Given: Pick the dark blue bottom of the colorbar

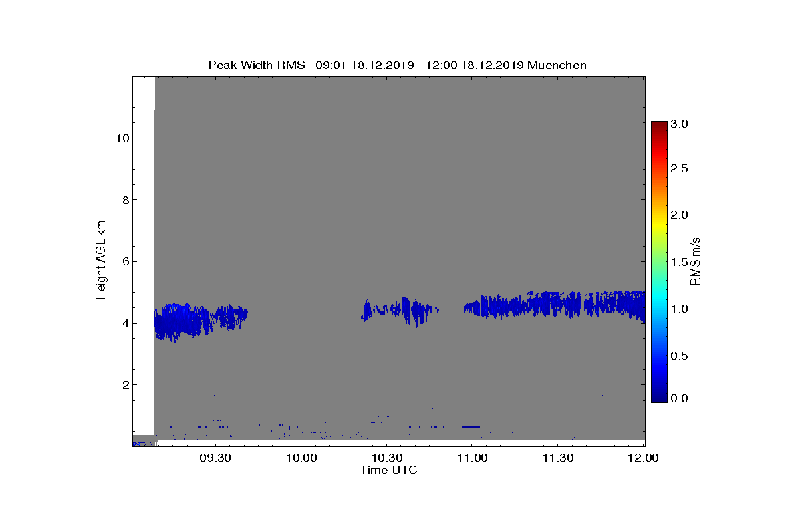Looking at the screenshot, I should (659, 398).
